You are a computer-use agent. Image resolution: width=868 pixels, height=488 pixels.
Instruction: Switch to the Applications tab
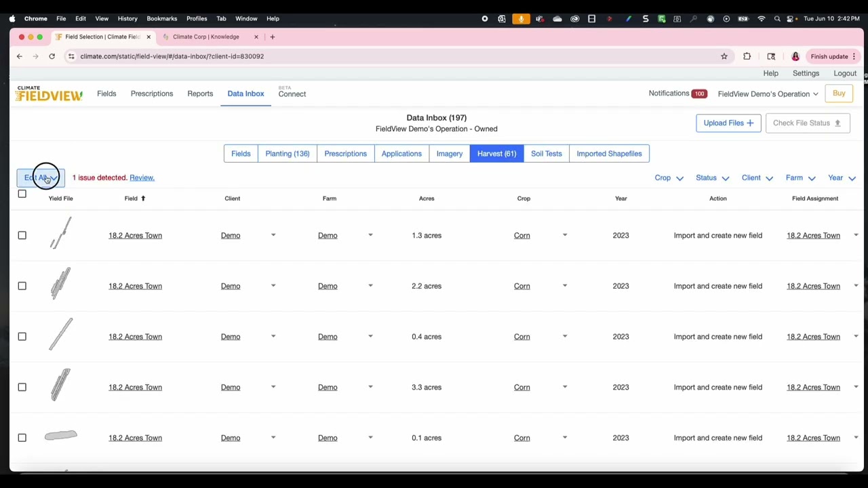pos(401,154)
